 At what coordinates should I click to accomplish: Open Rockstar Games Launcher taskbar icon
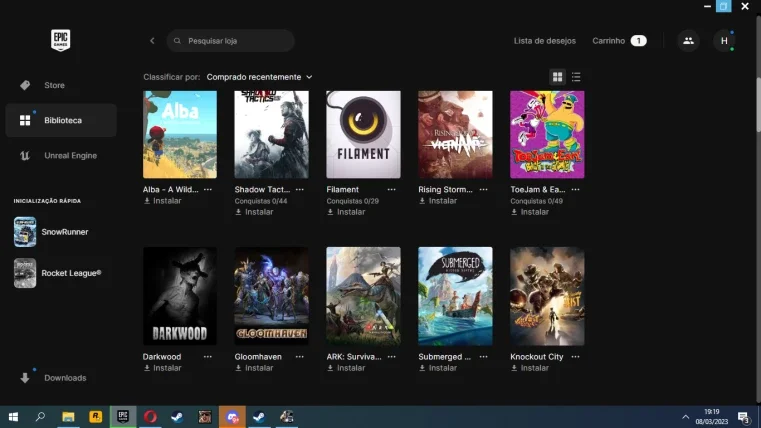(96, 417)
